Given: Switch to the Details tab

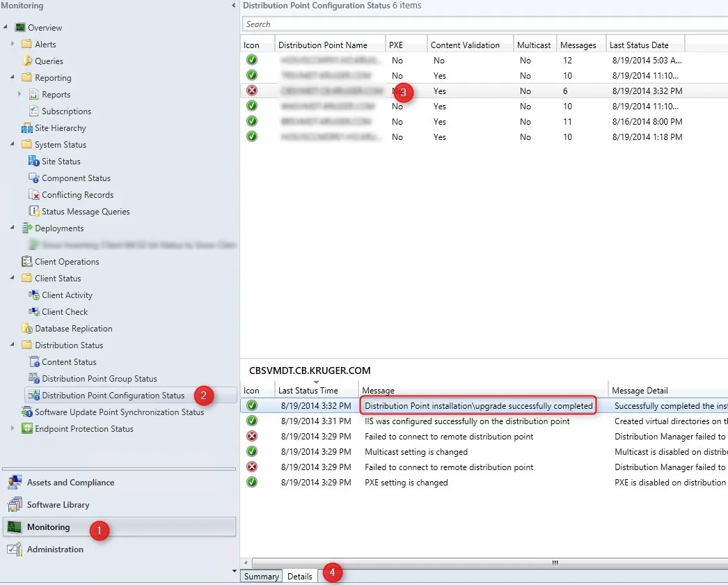Looking at the screenshot, I should tap(300, 576).
